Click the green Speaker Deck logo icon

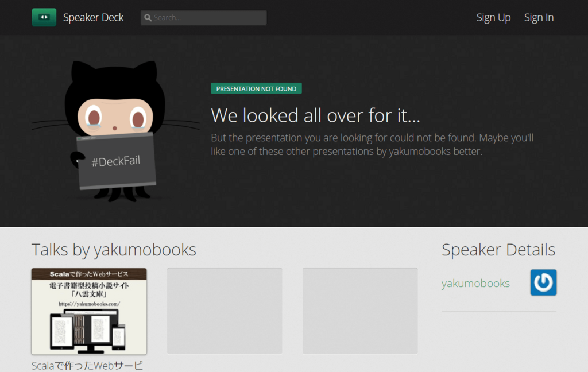(x=44, y=17)
